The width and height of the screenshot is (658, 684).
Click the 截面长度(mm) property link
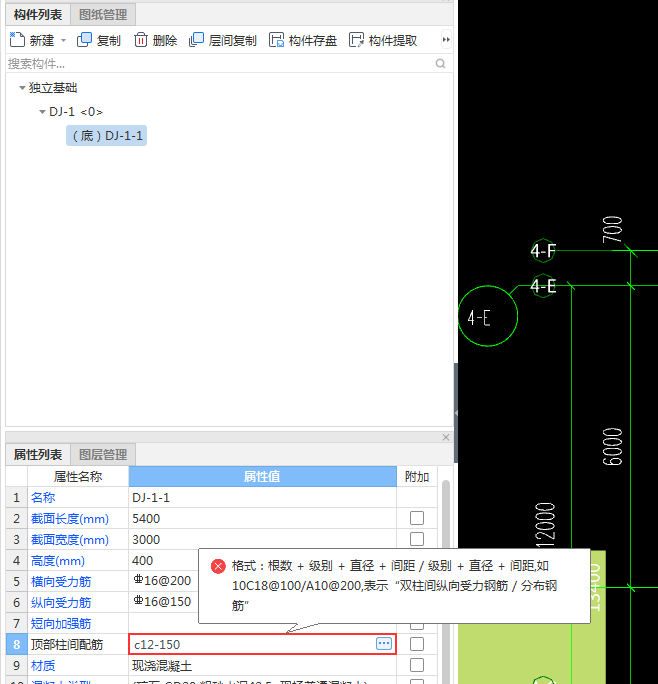[70, 519]
